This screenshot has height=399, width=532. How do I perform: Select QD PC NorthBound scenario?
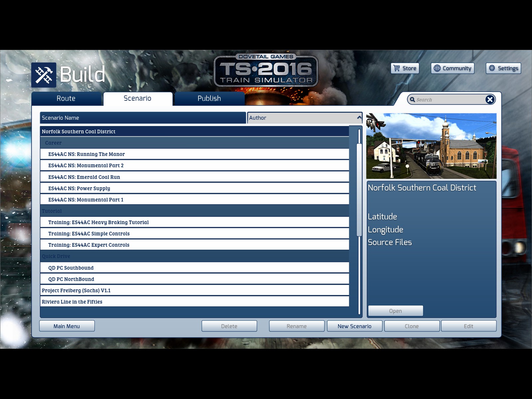pos(195,279)
